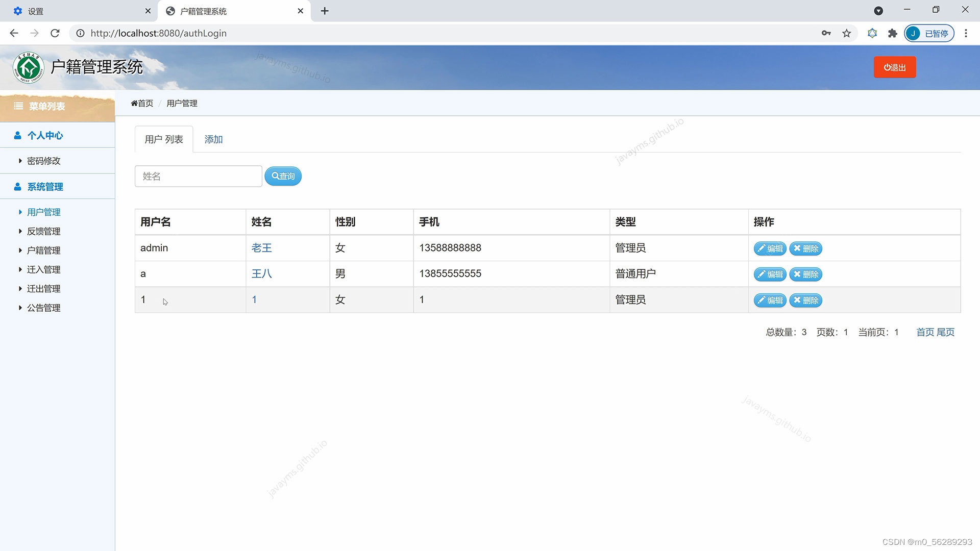Click the red 退出 logout button
This screenshot has height=551, width=980.
[x=894, y=67]
